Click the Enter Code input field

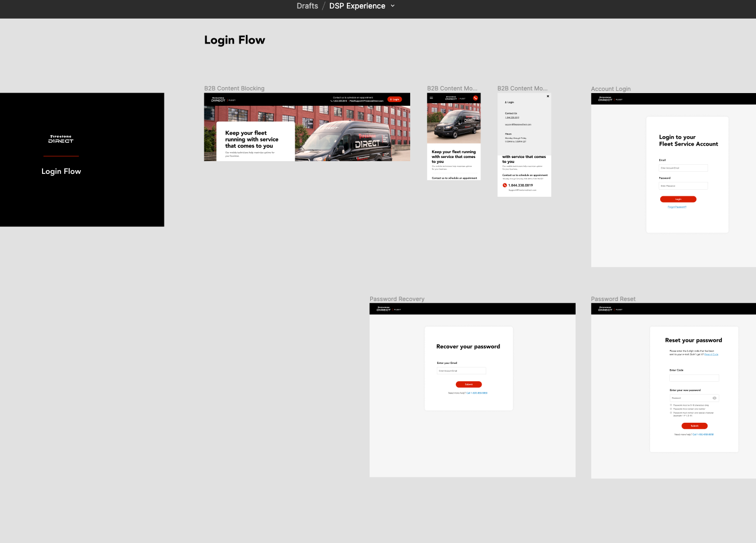pos(694,378)
